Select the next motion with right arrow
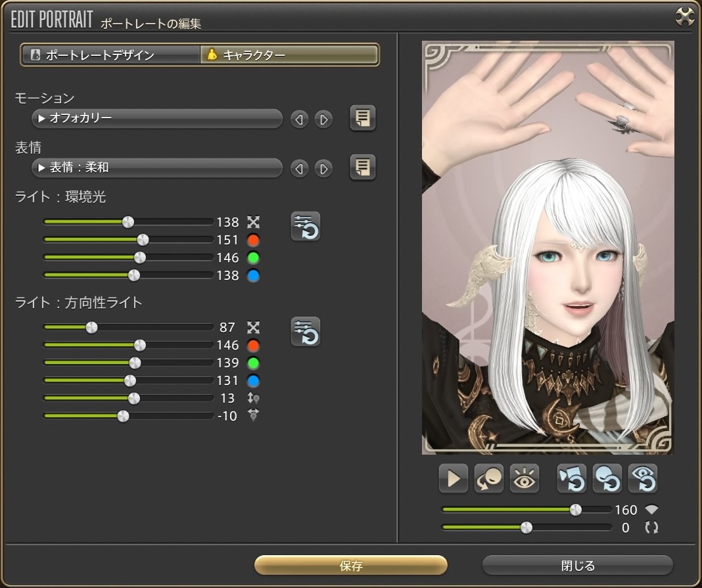 (x=323, y=120)
